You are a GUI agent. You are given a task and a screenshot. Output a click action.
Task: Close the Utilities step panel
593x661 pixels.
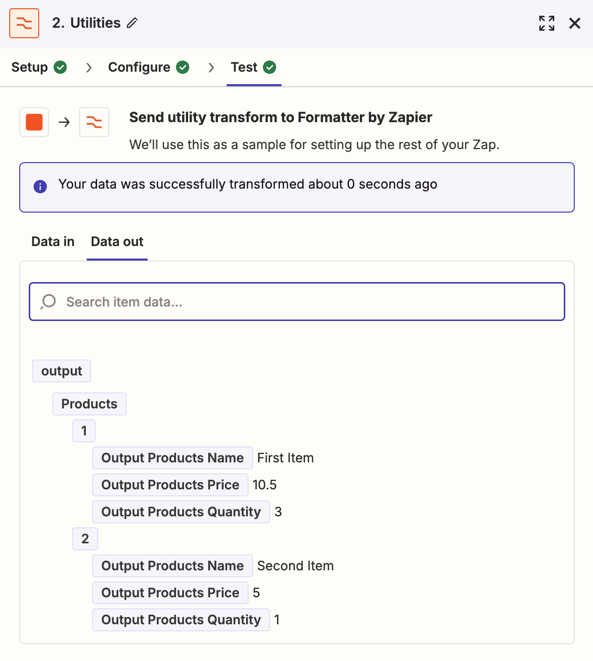tap(574, 23)
